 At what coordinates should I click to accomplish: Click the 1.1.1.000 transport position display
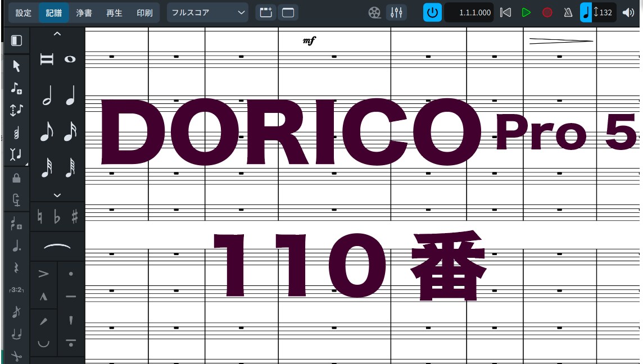469,13
